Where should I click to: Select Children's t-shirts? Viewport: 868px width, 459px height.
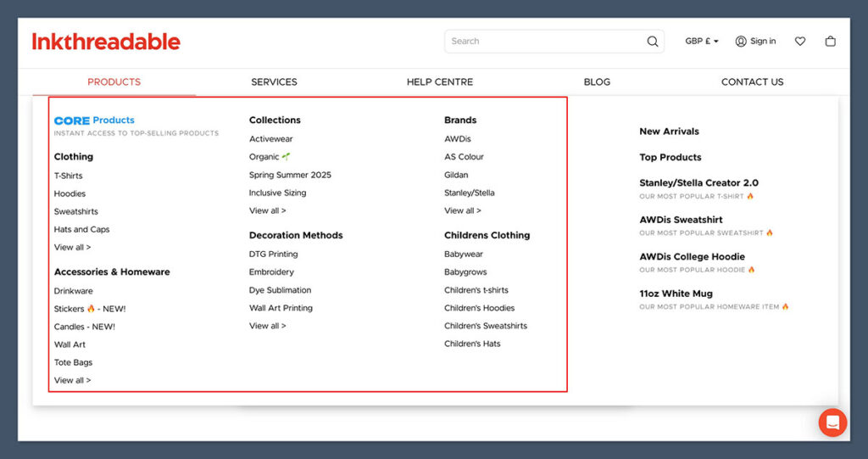476,290
